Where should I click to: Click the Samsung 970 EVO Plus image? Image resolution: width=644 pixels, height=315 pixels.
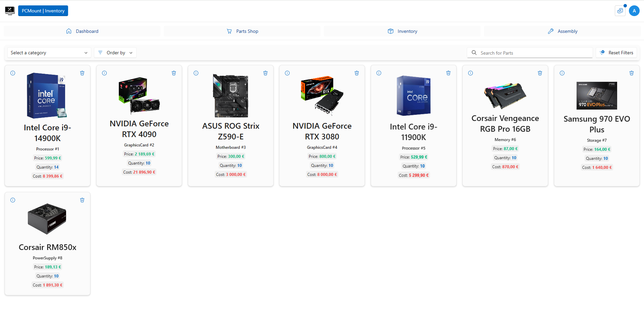(597, 96)
